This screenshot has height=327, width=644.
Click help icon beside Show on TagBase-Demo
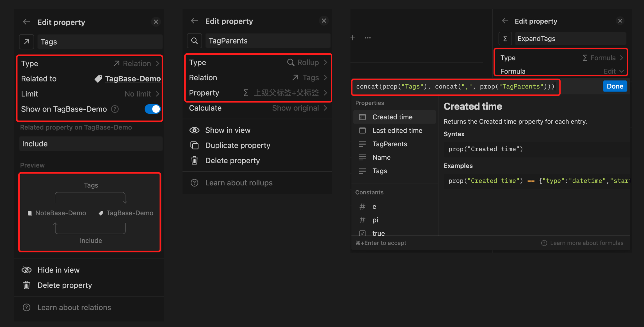click(115, 109)
